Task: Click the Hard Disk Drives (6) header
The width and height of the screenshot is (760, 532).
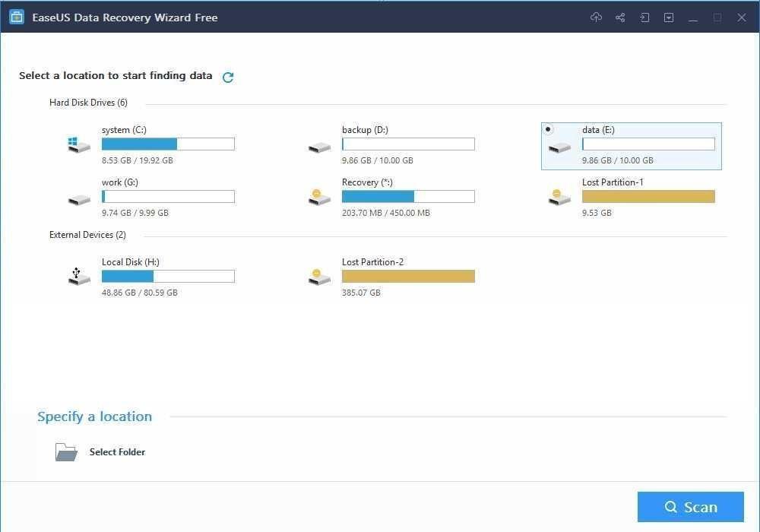Action: tap(89, 103)
